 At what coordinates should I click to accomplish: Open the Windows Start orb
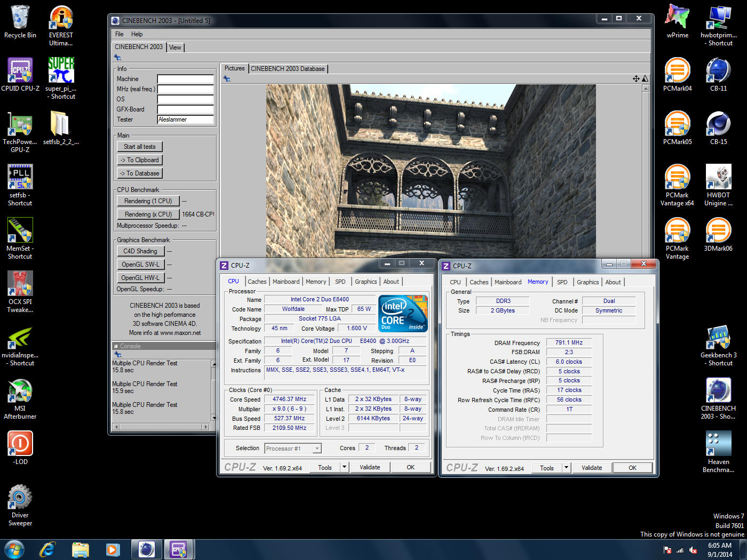[x=14, y=549]
